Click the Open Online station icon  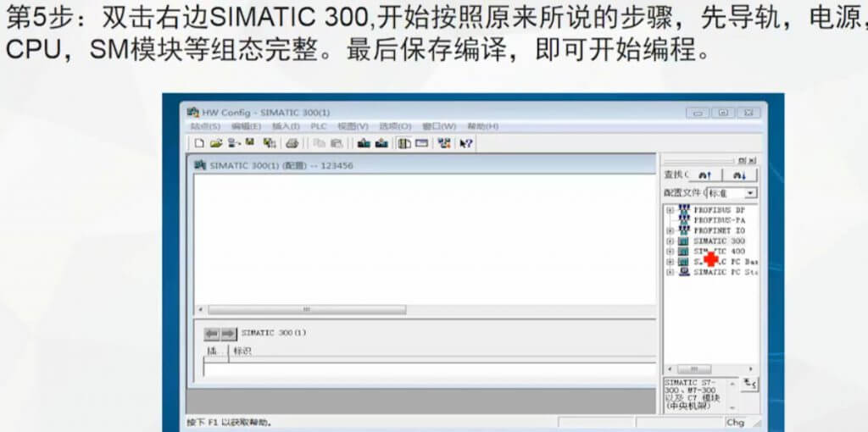pyautogui.click(x=234, y=144)
